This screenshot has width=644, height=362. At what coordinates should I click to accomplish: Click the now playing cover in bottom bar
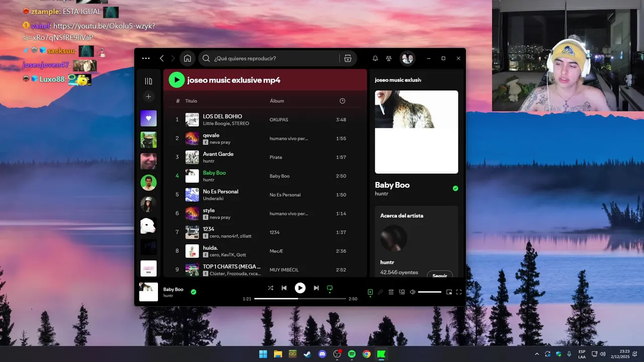coord(148,292)
